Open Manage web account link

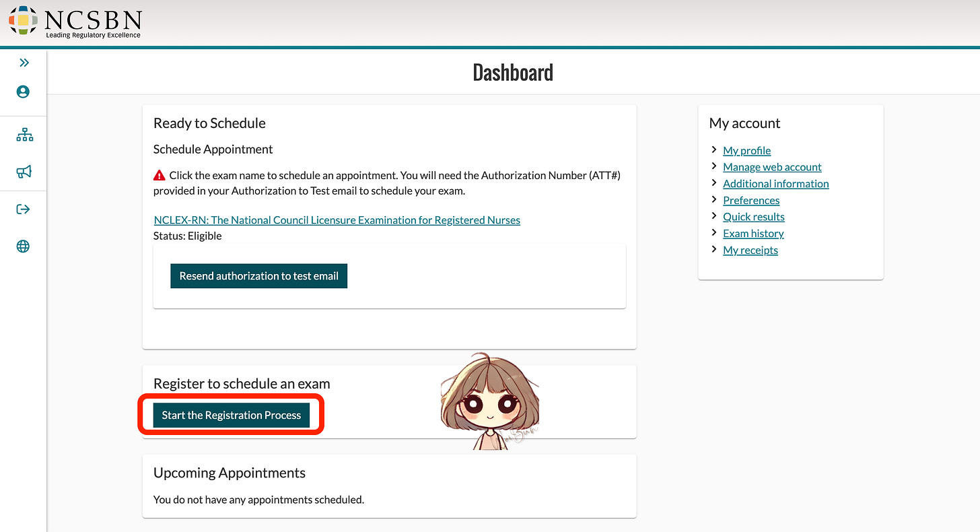click(772, 167)
